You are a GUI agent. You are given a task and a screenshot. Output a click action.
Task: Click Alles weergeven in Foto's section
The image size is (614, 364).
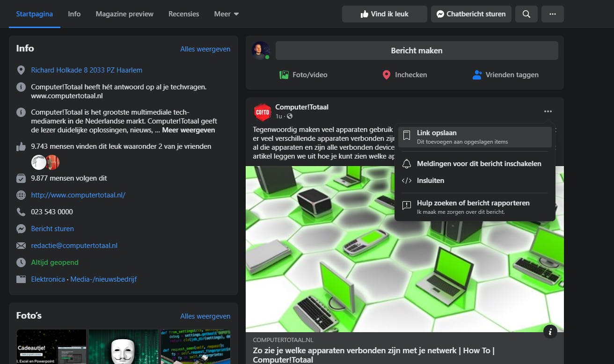pyautogui.click(x=205, y=316)
